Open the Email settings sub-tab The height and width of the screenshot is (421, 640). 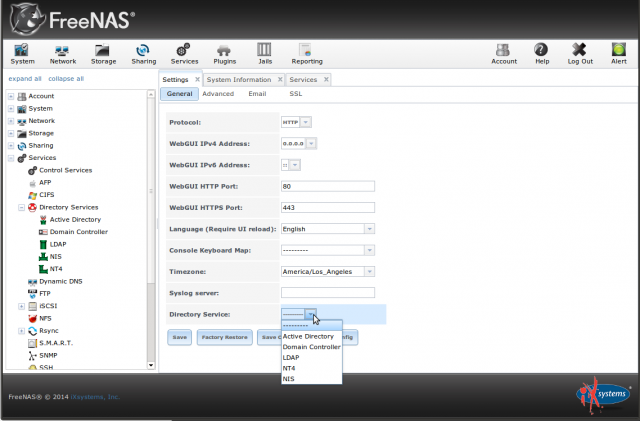[x=257, y=94]
